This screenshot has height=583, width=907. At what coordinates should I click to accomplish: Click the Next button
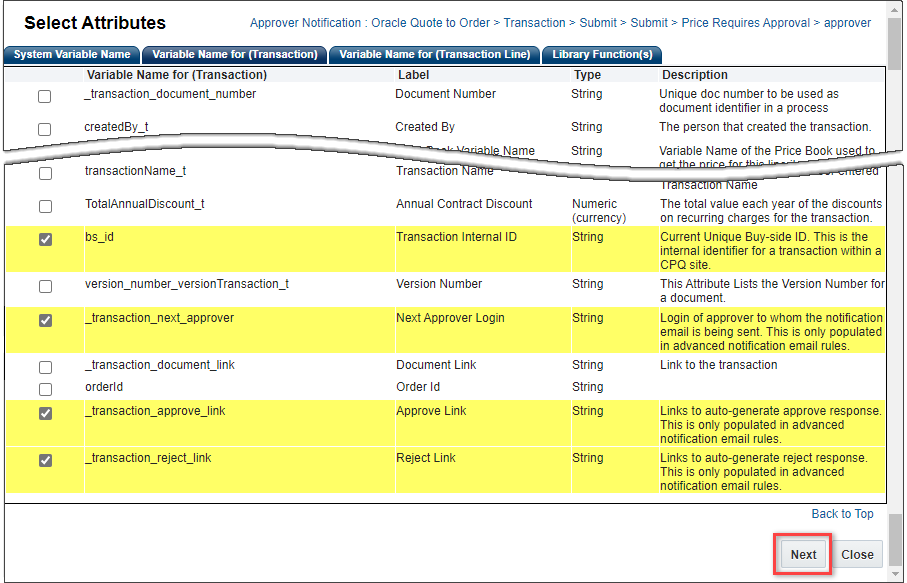click(x=803, y=554)
